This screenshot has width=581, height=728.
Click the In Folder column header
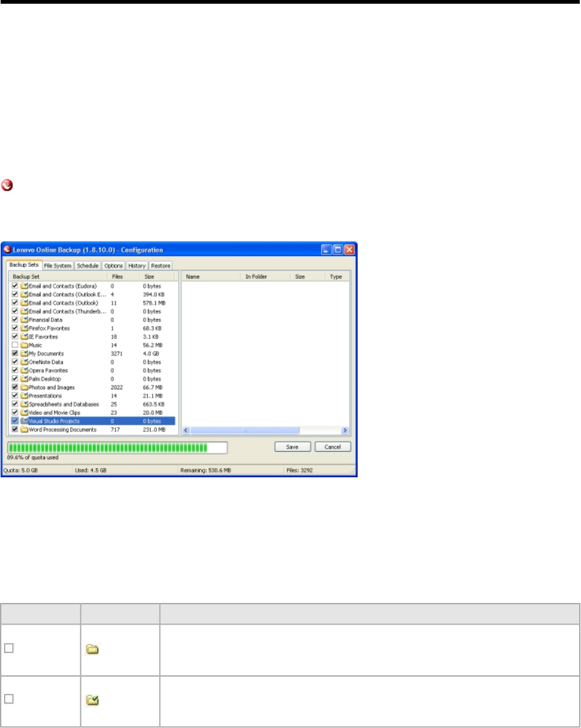tap(267, 276)
